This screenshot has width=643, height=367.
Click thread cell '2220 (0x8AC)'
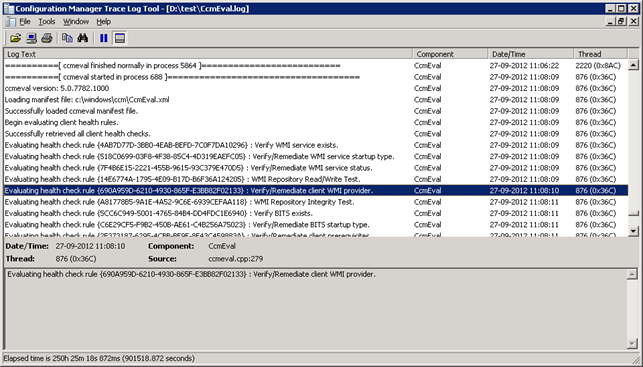pyautogui.click(x=598, y=66)
